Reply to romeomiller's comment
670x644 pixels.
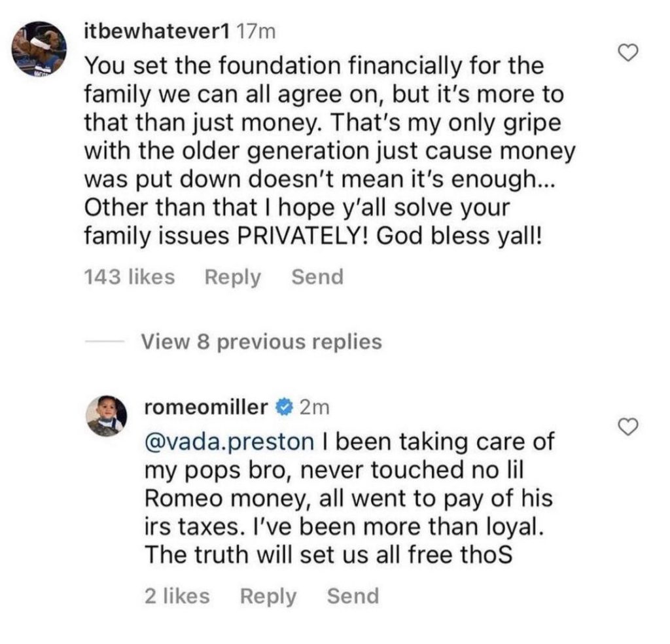268,596
